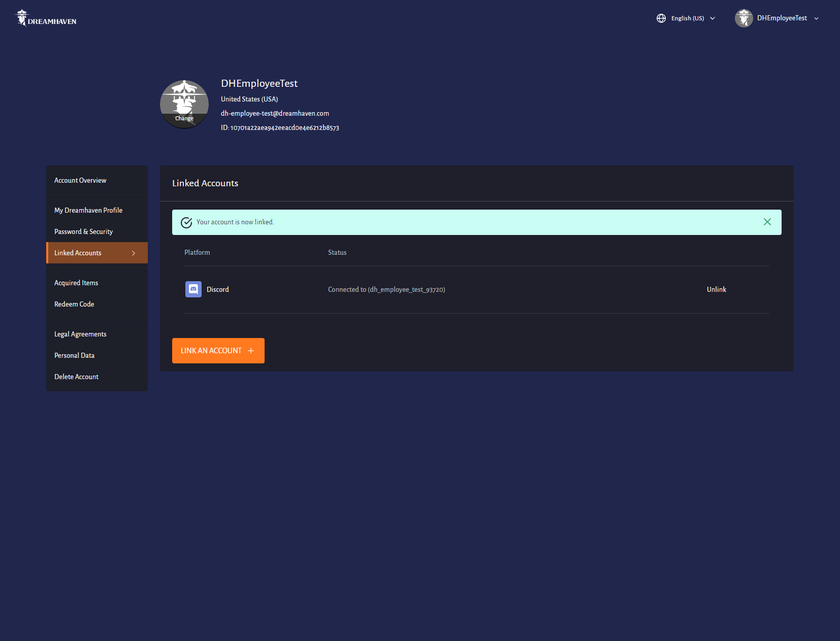Open the DHEmployeeTest account dropdown
840x641 pixels.
(782, 18)
